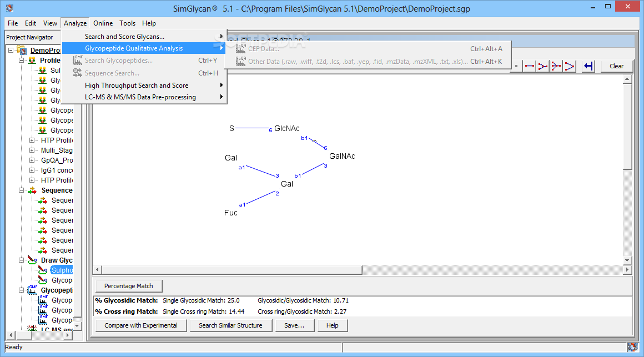The height and width of the screenshot is (357, 644).
Task: Collapse the DemoProject root node
Action: pos(11,50)
